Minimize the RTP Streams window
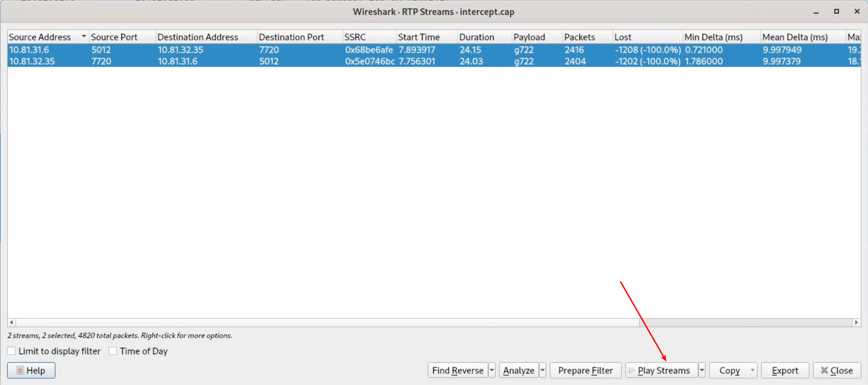868x385 pixels. tap(816, 12)
